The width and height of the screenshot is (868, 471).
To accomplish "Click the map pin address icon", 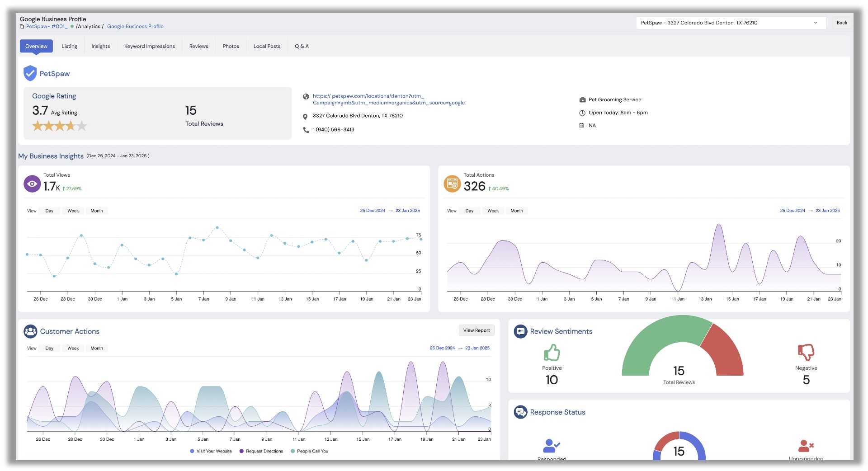I will (x=306, y=117).
